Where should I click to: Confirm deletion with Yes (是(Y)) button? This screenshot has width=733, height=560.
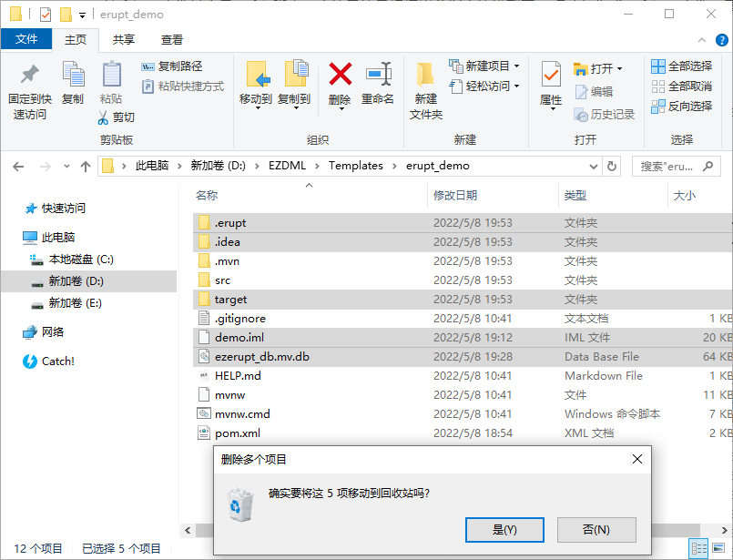click(504, 530)
